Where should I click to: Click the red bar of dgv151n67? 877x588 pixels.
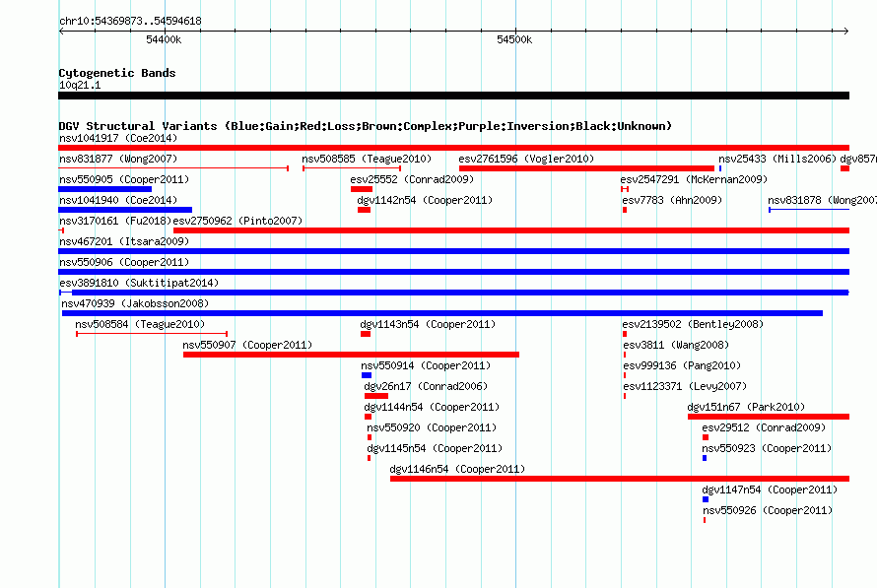click(x=769, y=417)
